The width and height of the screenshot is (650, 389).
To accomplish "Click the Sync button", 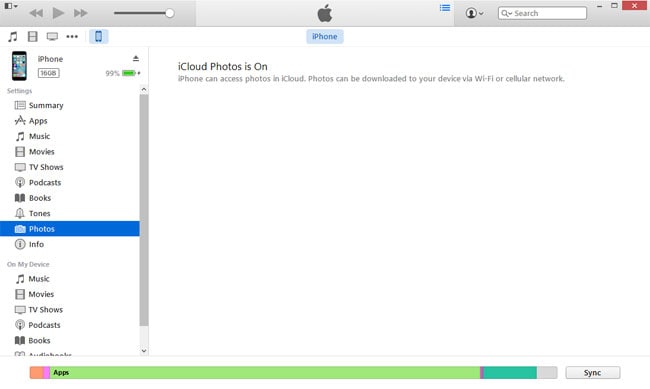I will click(593, 372).
